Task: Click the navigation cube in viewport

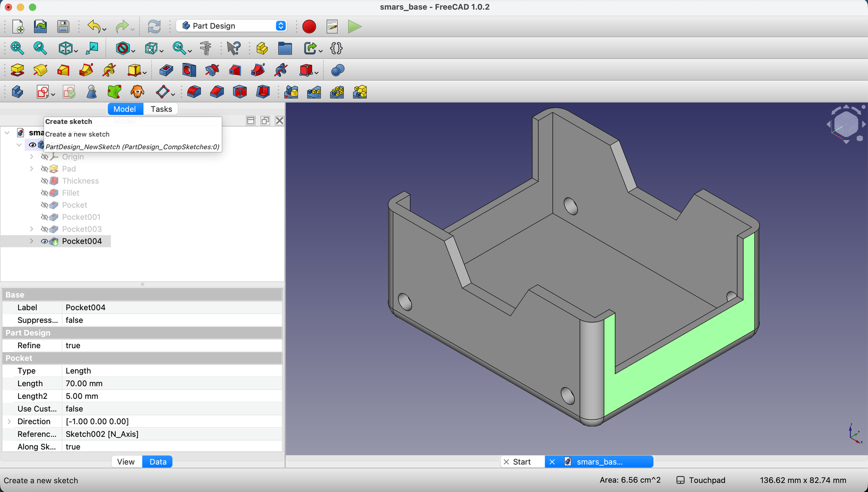Action: click(845, 124)
